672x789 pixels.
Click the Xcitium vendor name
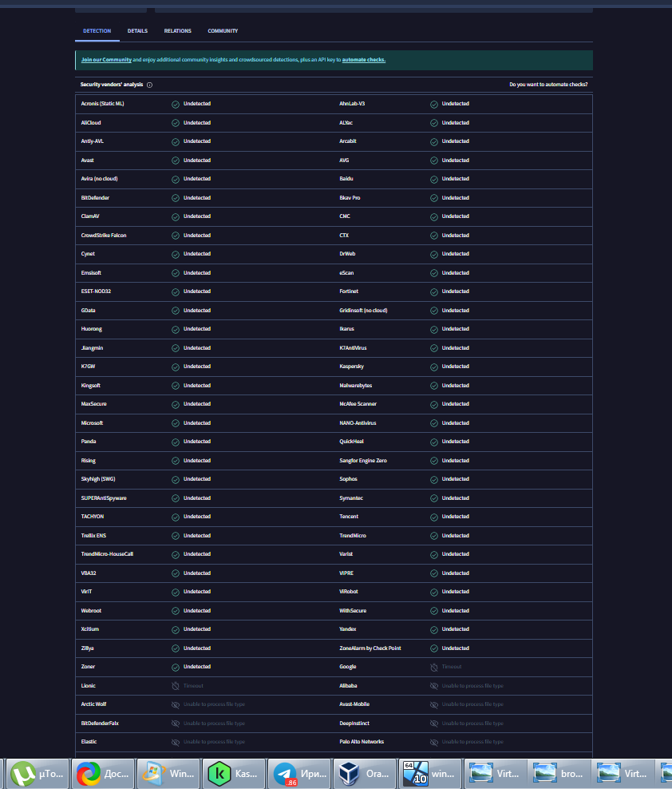tap(90, 629)
